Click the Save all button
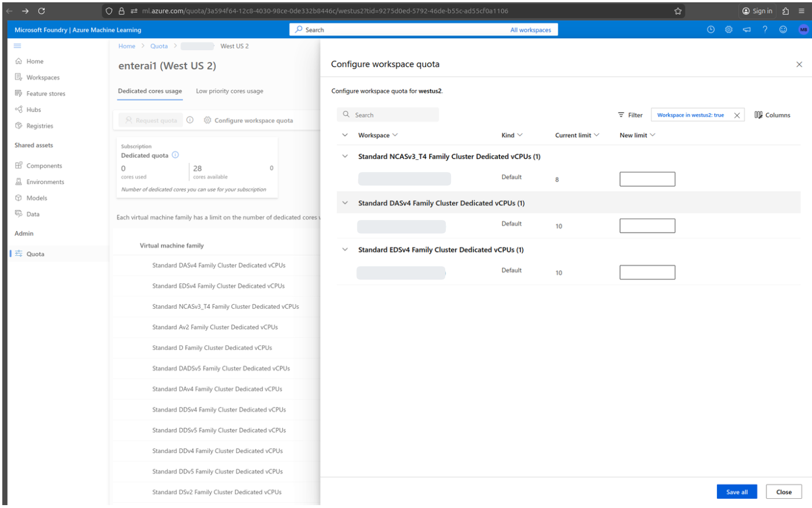 [x=736, y=492]
